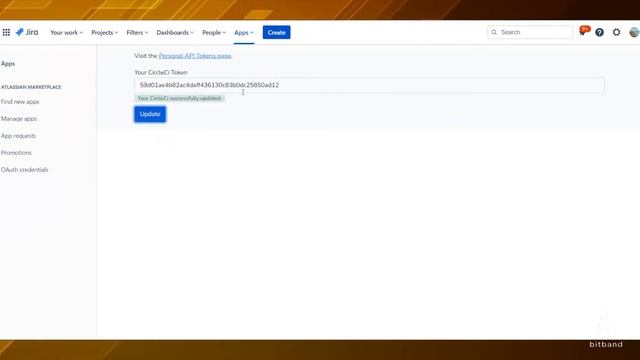Focus the CircleCI Token input field

click(x=369, y=85)
